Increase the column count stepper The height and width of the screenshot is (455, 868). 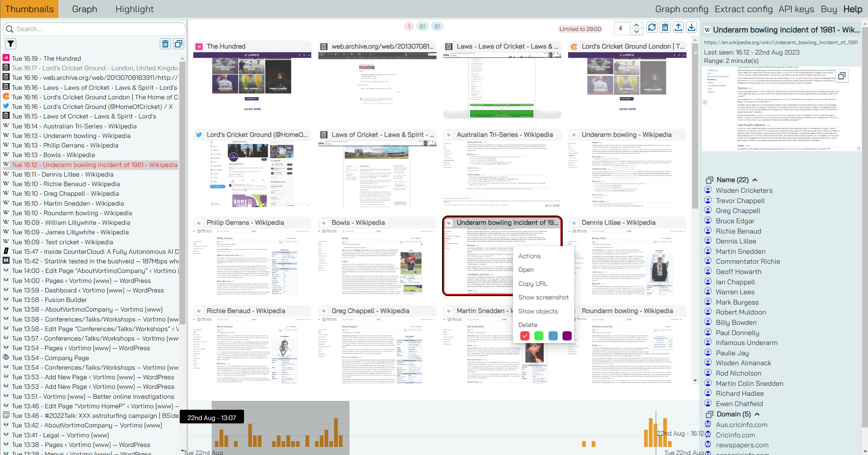click(636, 25)
